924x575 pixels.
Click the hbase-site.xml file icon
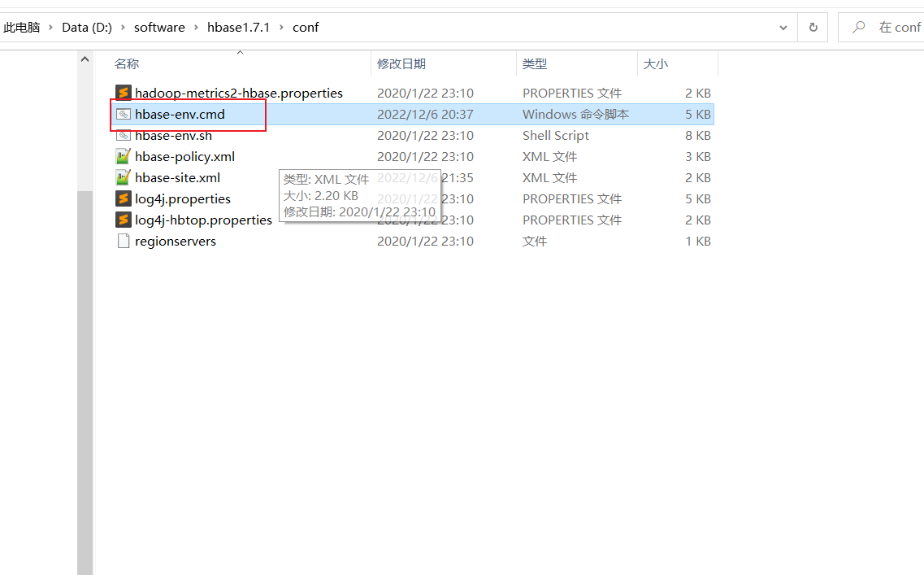(124, 177)
